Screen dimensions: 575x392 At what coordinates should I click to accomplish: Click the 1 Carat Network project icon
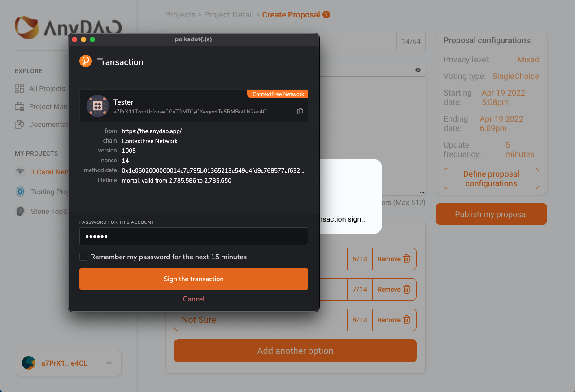[x=20, y=172]
